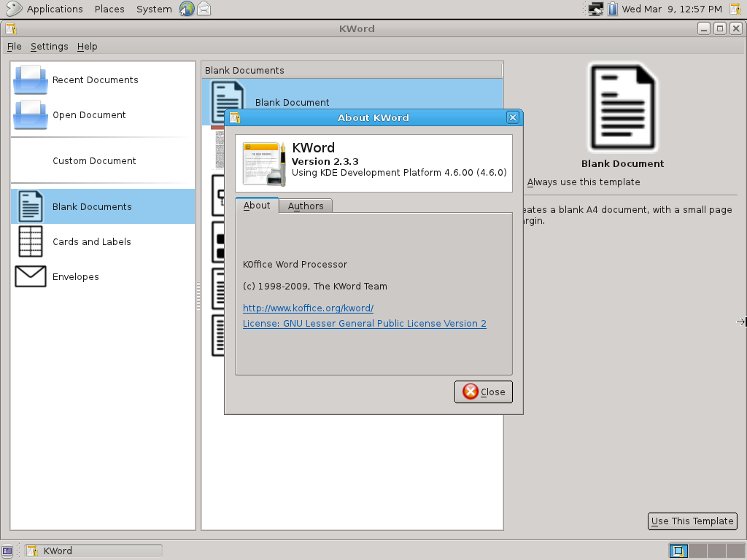Close the About KWord dialog
Viewport: 747px width, 560px height.
483,392
